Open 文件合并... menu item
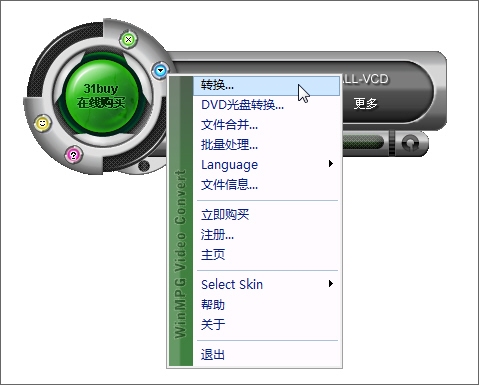Image resolution: width=479 pixels, height=385 pixels. pos(267,125)
